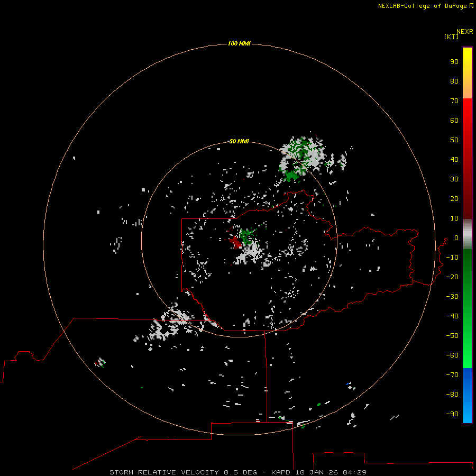Click the 30 value on velocity scale
The height and width of the screenshot is (476, 476).
tap(454, 179)
